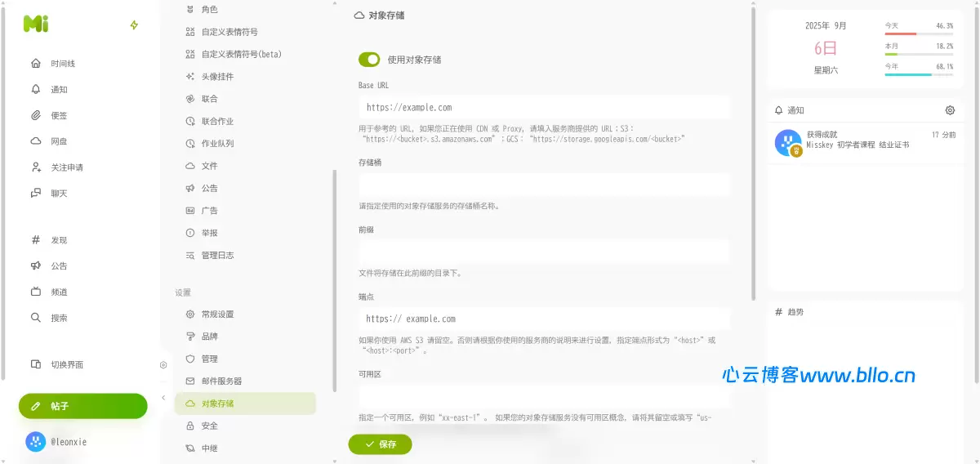Viewport: 980px width, 464px height.
Task: Click the lightning bolt icon in sidebar header
Action: click(135, 25)
